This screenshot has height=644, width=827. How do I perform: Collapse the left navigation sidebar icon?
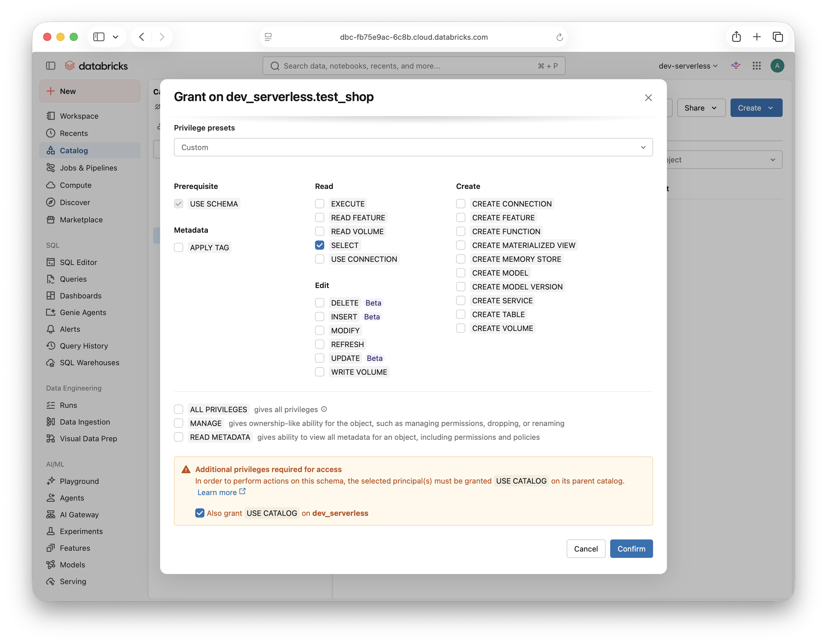[x=50, y=66]
